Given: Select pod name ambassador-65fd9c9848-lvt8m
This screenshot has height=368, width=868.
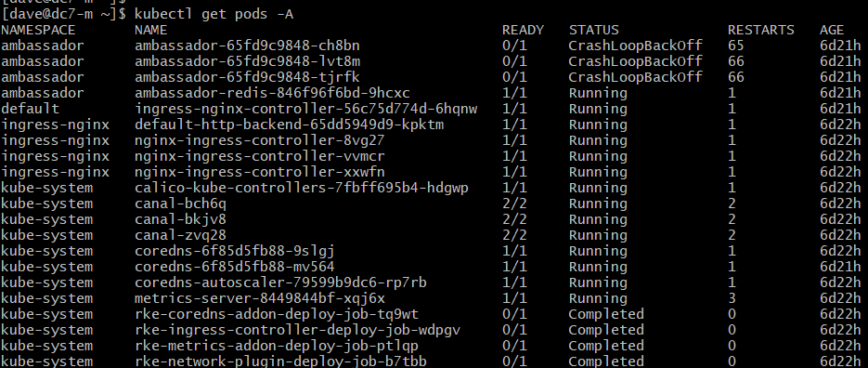Looking at the screenshot, I should (x=247, y=61).
